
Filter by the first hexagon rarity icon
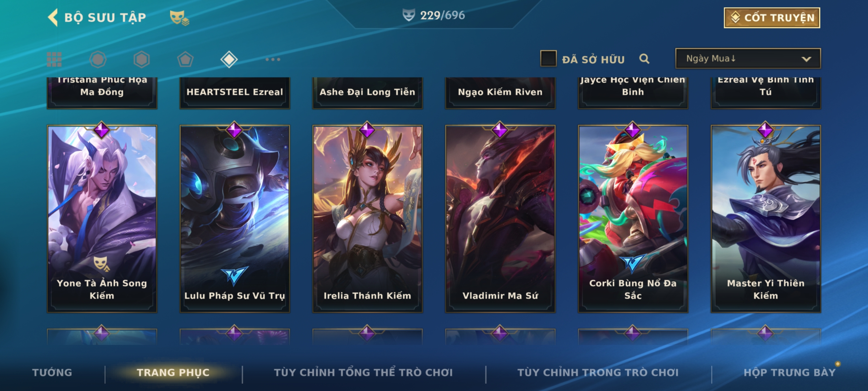(x=98, y=59)
